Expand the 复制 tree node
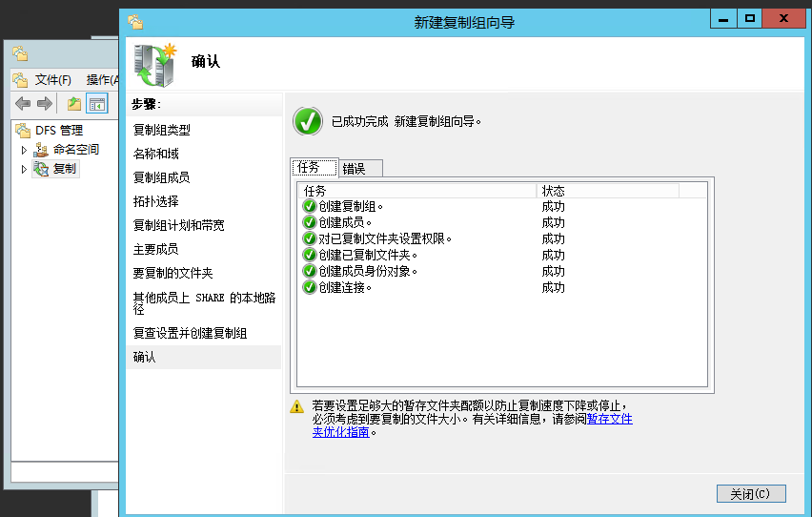This screenshot has width=812, height=517. 23,169
